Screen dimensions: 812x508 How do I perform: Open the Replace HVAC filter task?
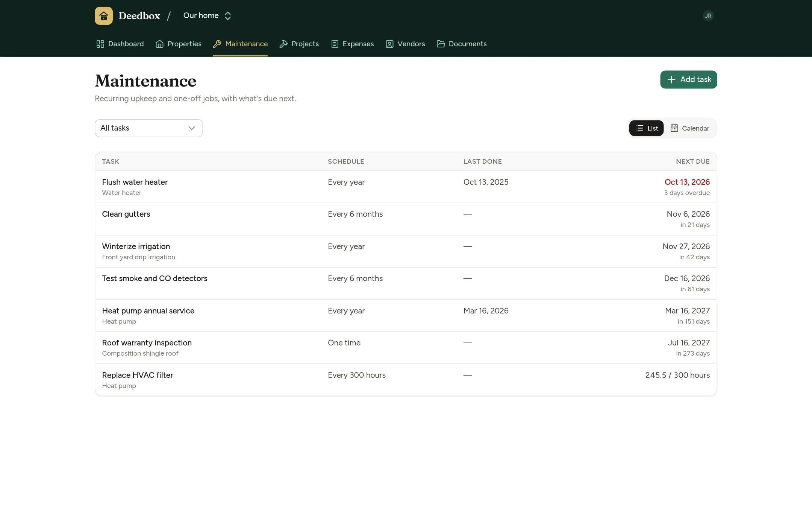click(406, 380)
